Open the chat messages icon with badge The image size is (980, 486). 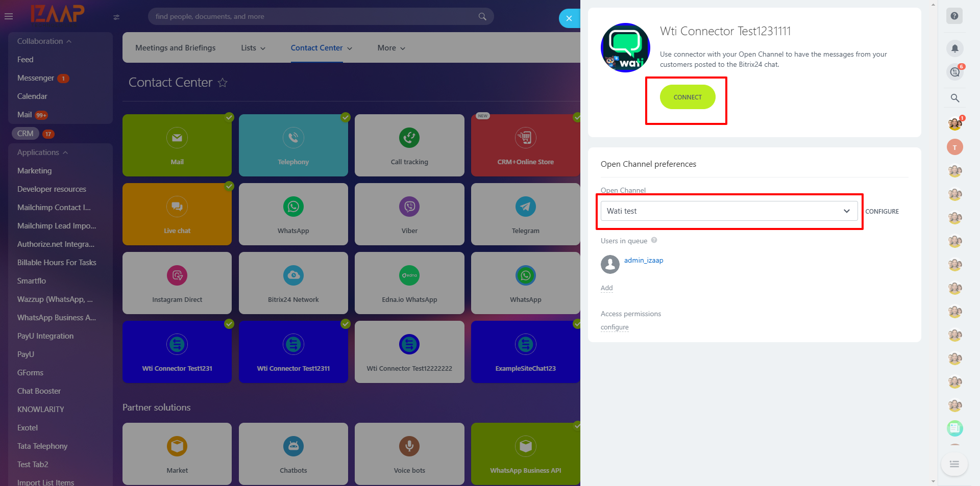(955, 72)
